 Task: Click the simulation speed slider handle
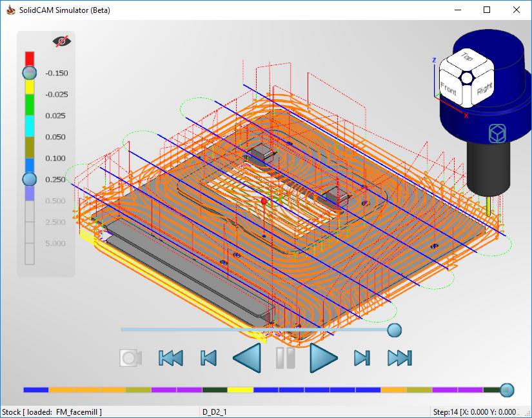click(394, 330)
